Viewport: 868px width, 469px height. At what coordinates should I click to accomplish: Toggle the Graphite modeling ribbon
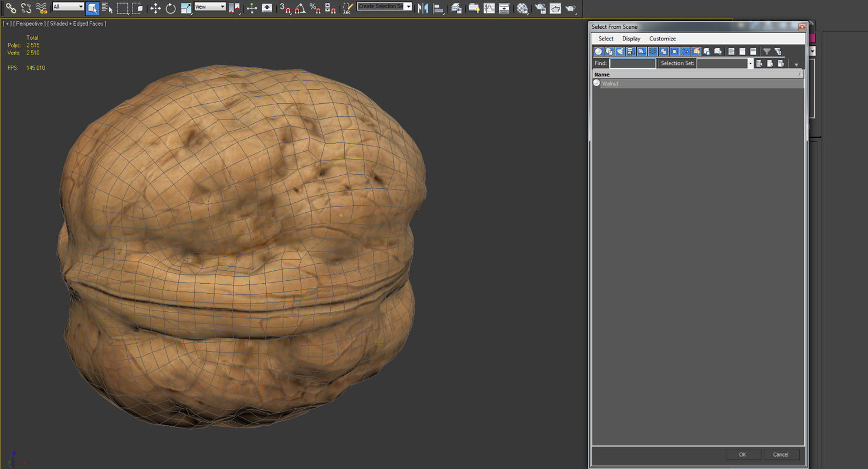[x=474, y=8]
